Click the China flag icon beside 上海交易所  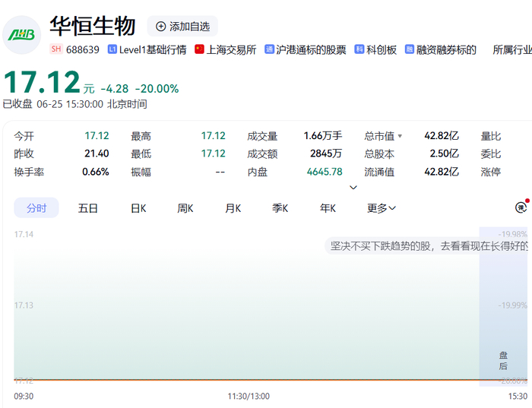point(199,49)
